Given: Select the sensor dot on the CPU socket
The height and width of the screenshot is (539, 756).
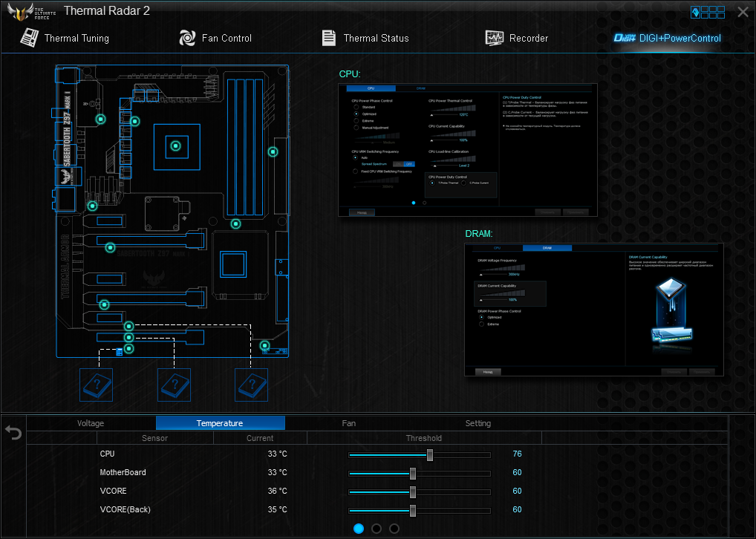Looking at the screenshot, I should point(176,146).
